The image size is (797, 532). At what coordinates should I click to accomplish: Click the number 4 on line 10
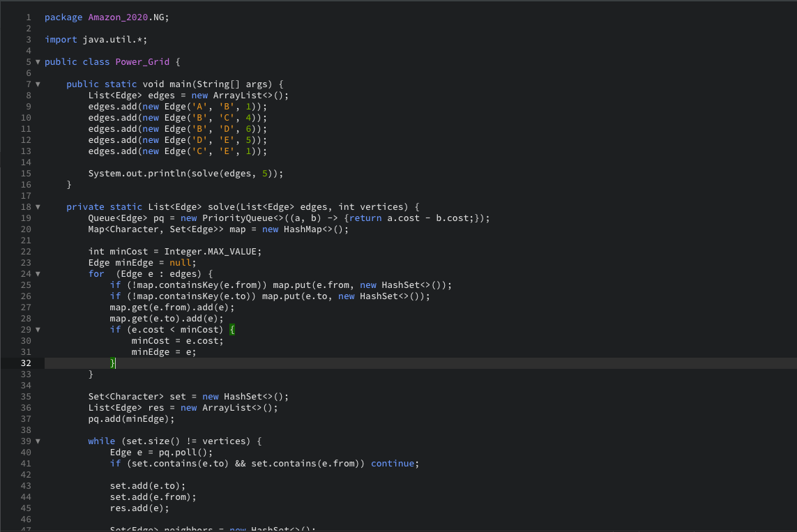pyautogui.click(x=248, y=118)
